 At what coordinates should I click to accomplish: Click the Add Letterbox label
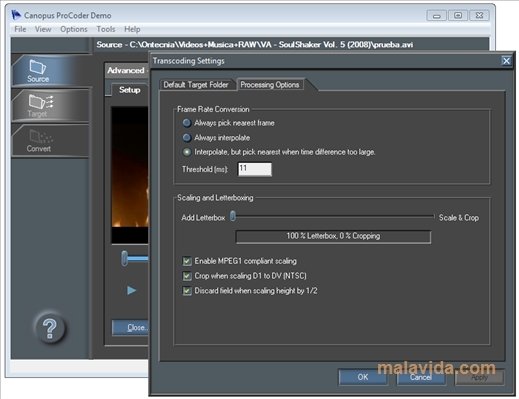tap(203, 218)
